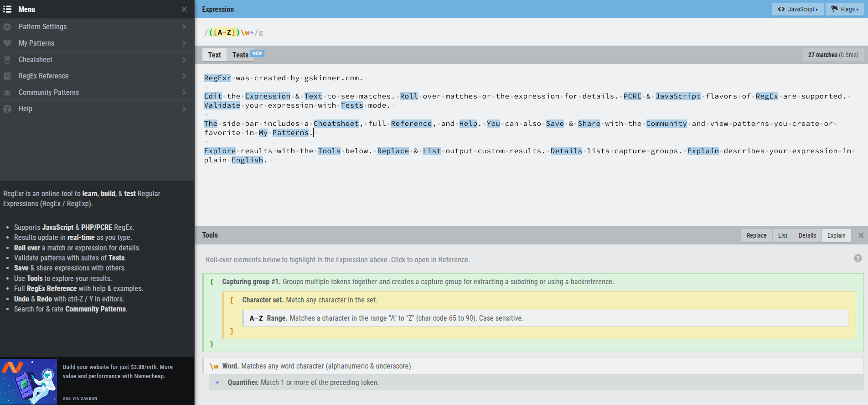Click the A-Z Range explanation row
Viewport: 868px width, 405px height.
(546, 318)
